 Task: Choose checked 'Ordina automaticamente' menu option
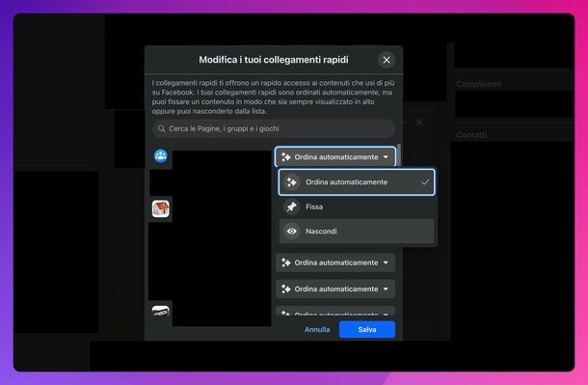pos(357,182)
